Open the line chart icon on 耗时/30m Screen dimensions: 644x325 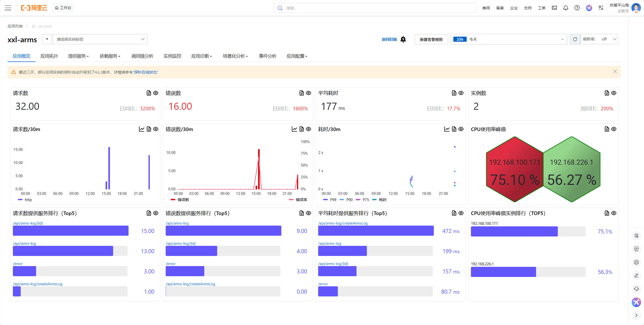tap(447, 129)
